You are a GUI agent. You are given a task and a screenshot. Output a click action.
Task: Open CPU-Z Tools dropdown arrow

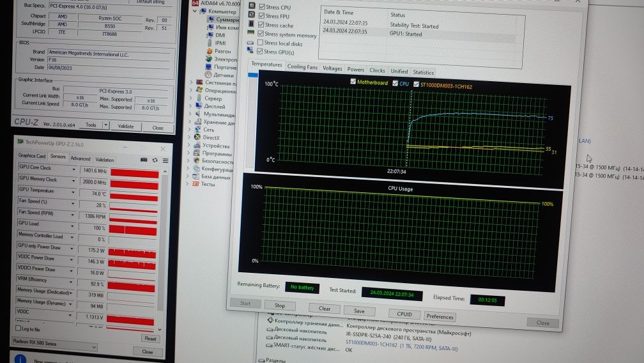(x=106, y=125)
